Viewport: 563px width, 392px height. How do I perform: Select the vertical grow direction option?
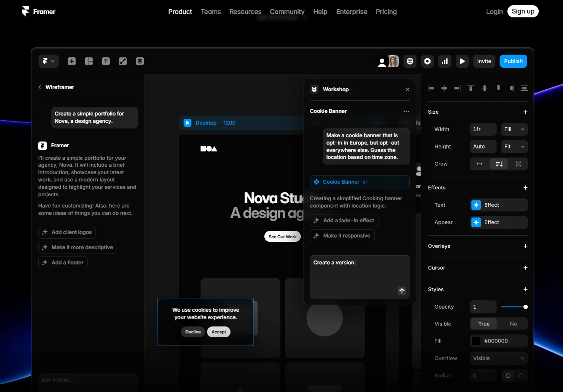pyautogui.click(x=499, y=164)
